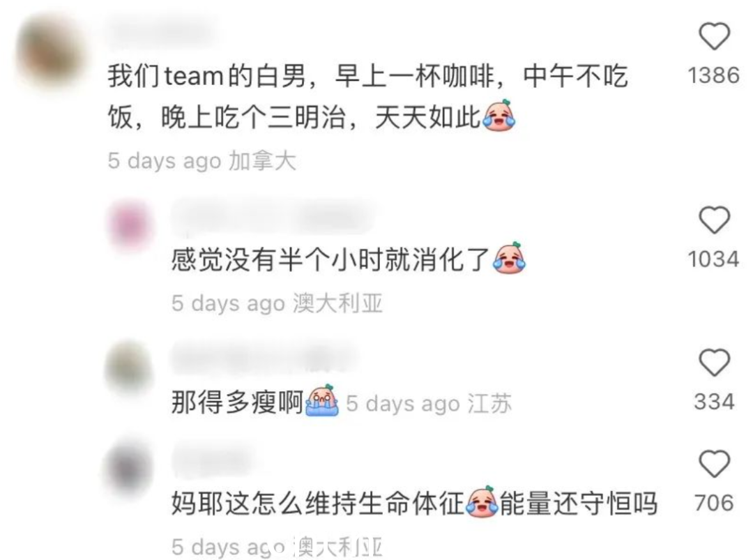Tap the reply 妈耶这怎么维持生命体征
Screen dimensions: 753x560
(414, 503)
